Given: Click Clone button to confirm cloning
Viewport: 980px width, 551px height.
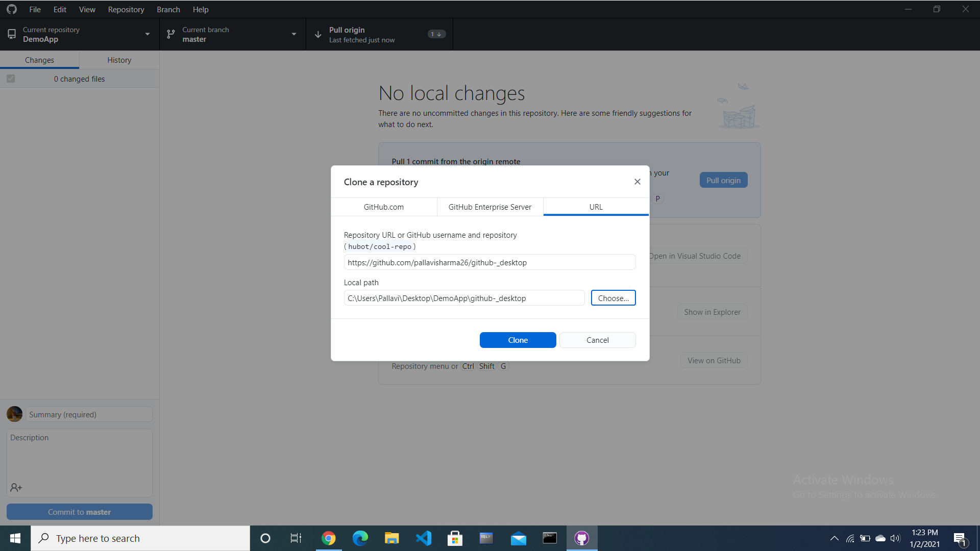Looking at the screenshot, I should pyautogui.click(x=518, y=340).
